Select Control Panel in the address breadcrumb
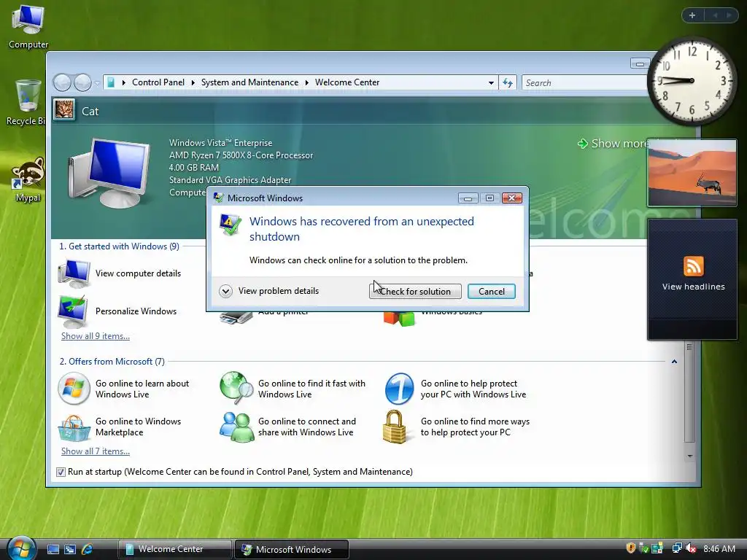Viewport: 747px width, 560px height. coord(158,82)
